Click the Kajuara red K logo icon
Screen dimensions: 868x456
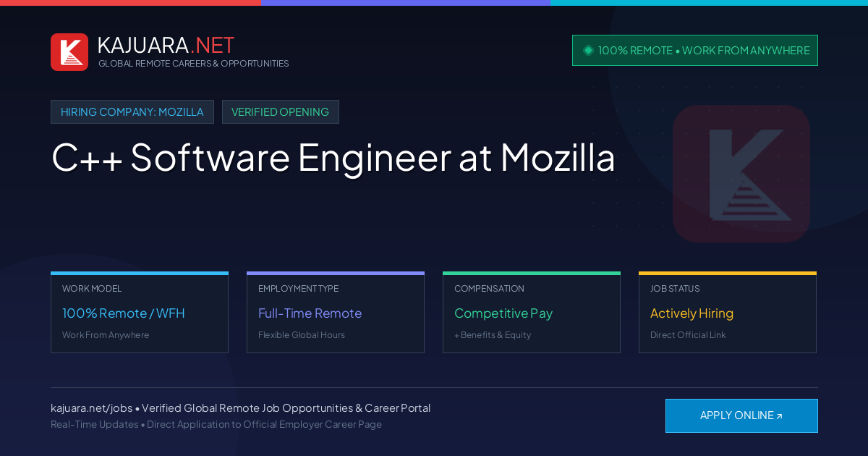tap(69, 52)
